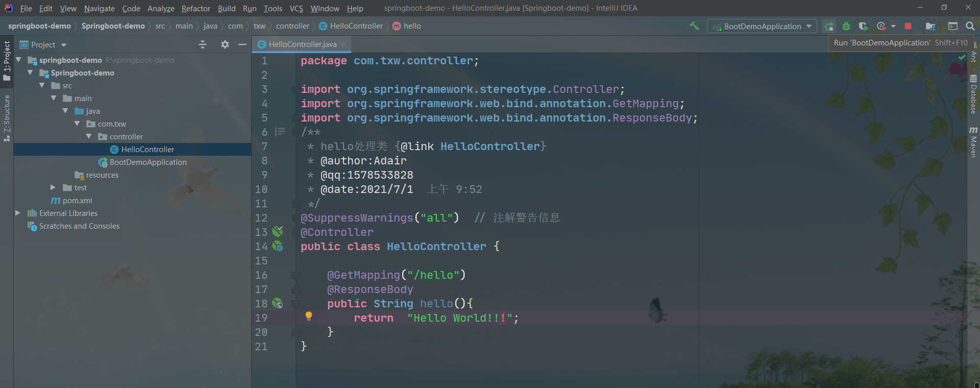Click the Rerun BootDemoApplication icon

829,26
